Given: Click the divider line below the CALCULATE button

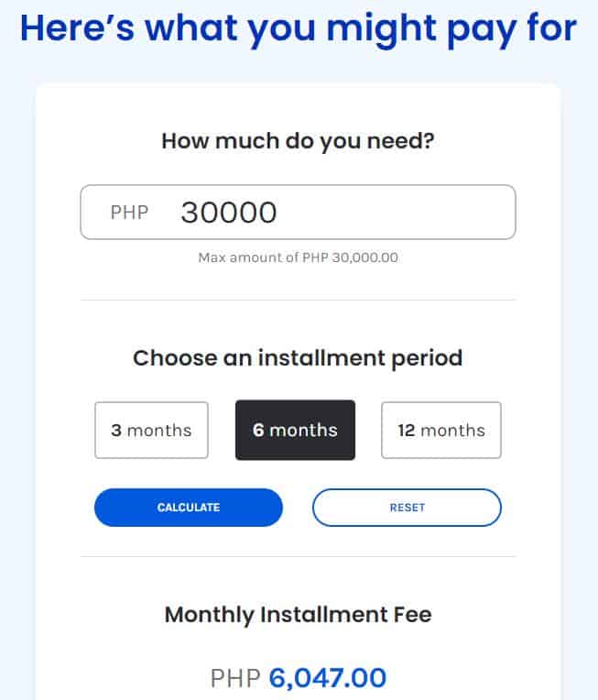Looking at the screenshot, I should point(298,556).
